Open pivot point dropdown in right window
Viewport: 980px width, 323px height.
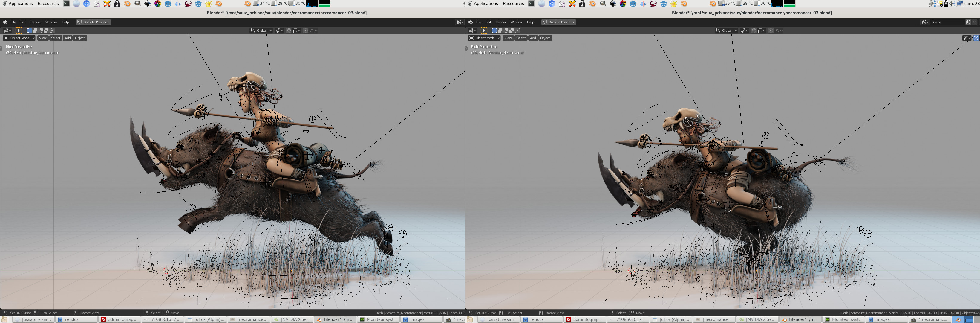coord(745,31)
